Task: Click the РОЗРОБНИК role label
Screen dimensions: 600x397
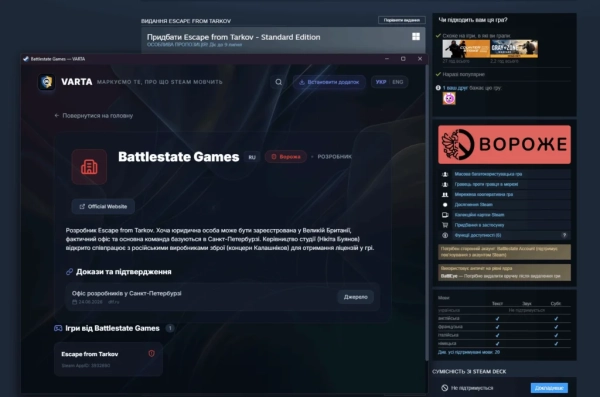Action: [334, 157]
